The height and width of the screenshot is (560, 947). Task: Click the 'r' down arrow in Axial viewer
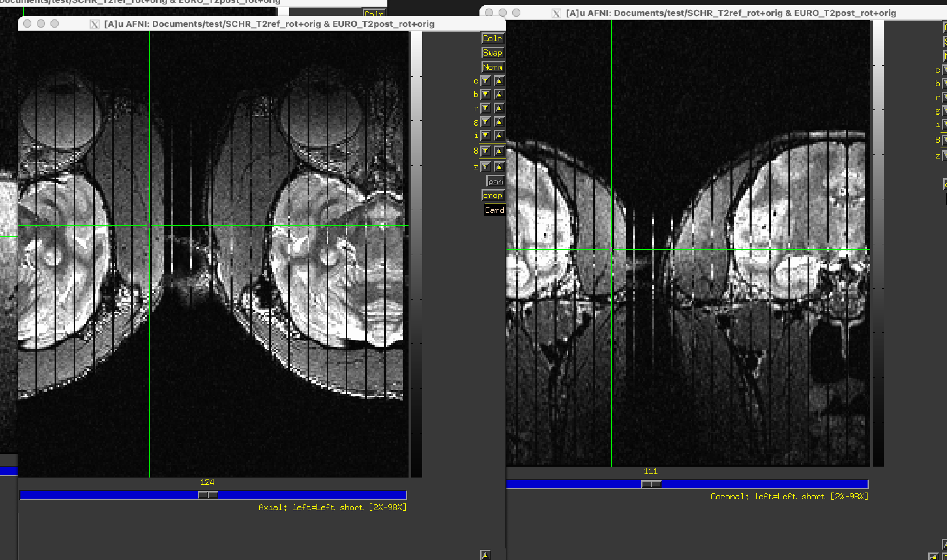pyautogui.click(x=485, y=108)
